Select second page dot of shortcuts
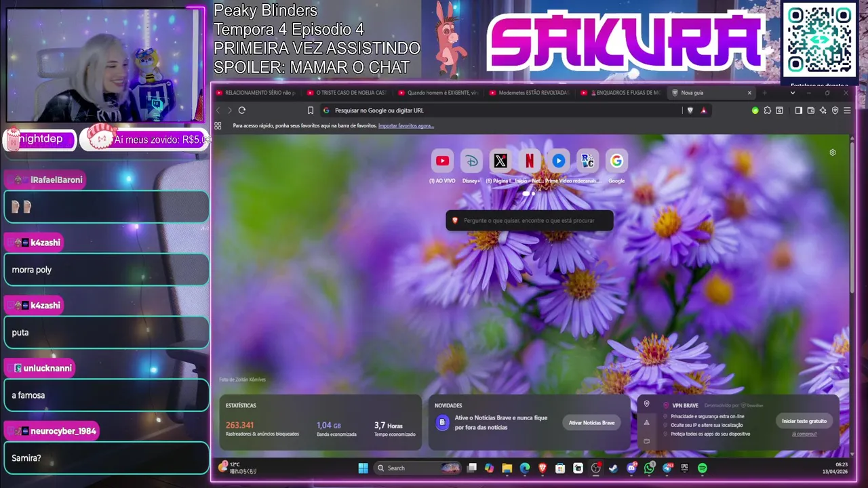The height and width of the screenshot is (488, 868). pos(533,193)
